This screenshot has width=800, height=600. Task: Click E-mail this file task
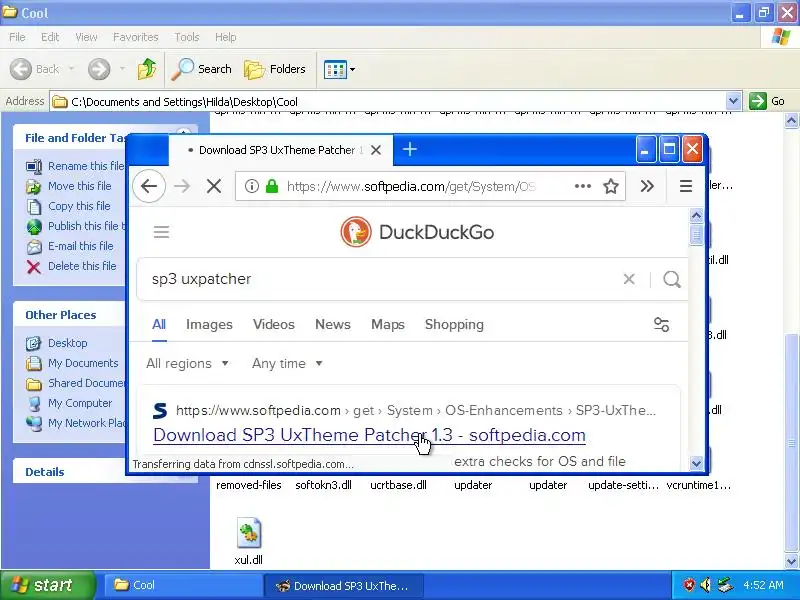click(x=70, y=246)
